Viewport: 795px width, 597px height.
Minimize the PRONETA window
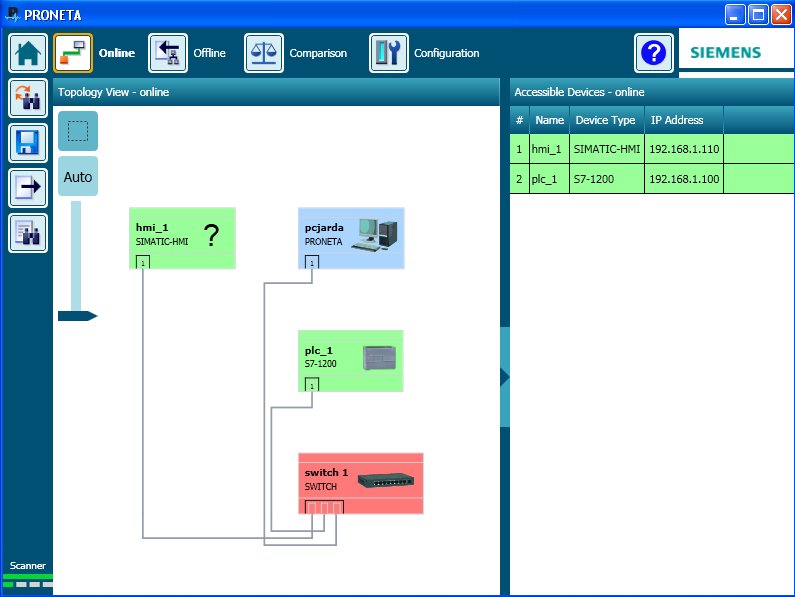point(734,15)
